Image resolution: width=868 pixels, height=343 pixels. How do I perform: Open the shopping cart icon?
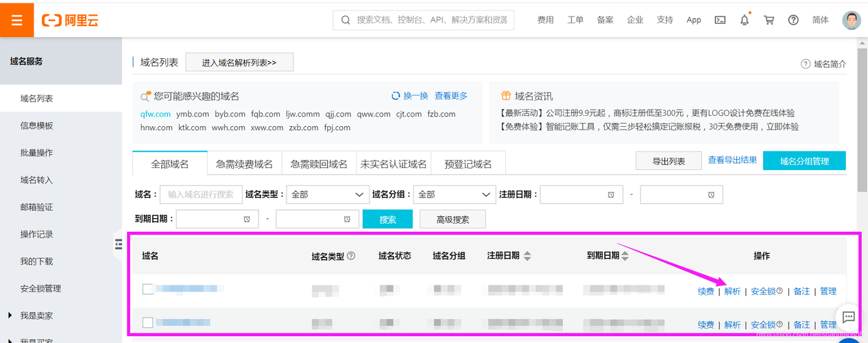point(769,20)
